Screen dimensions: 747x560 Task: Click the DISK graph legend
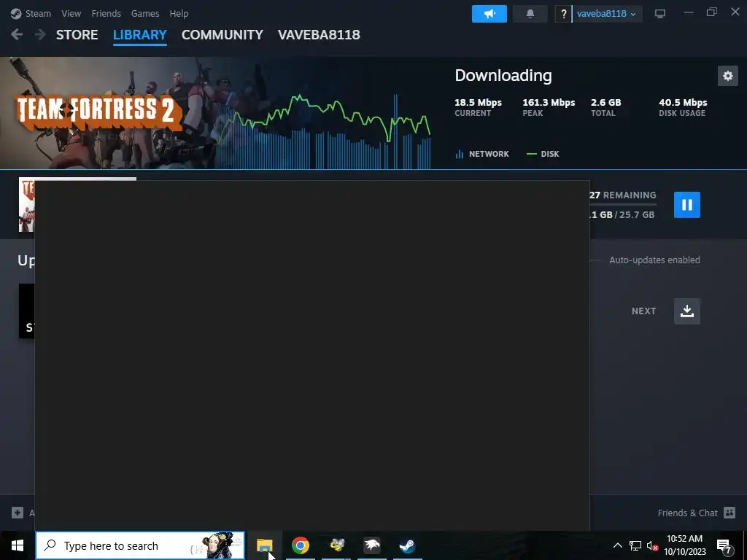coord(543,154)
